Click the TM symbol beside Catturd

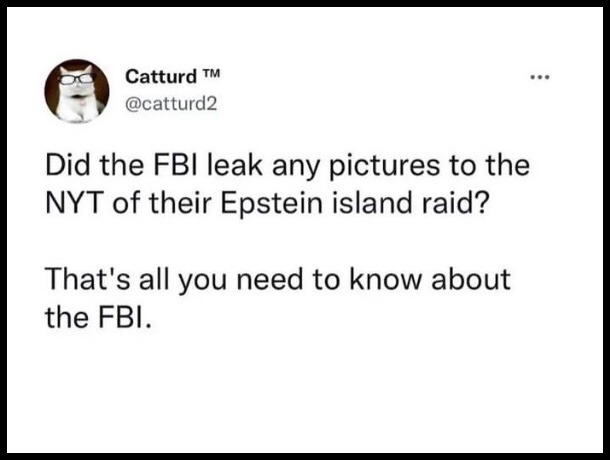click(x=211, y=73)
